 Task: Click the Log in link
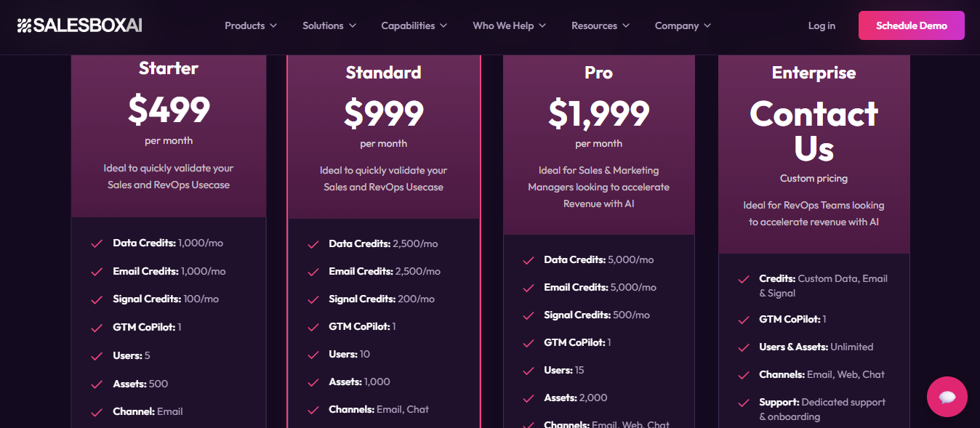tap(821, 25)
